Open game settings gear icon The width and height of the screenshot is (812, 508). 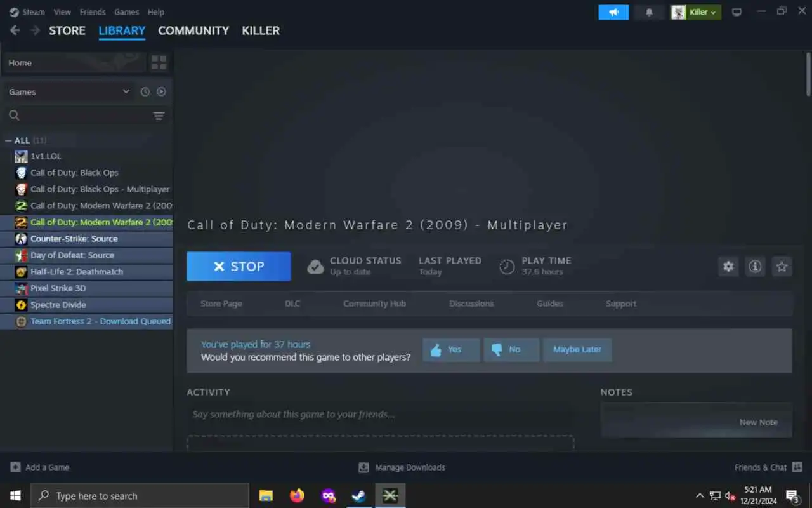coord(728,267)
